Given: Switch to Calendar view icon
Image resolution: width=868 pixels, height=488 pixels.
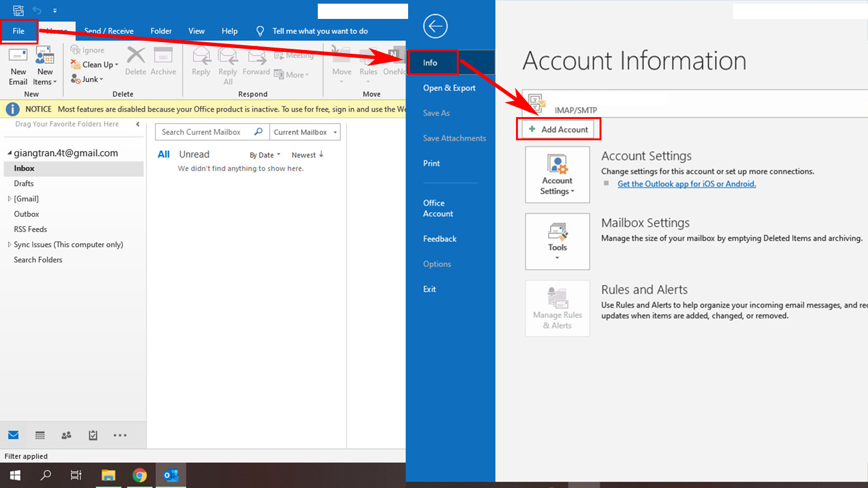Looking at the screenshot, I should click(40, 435).
